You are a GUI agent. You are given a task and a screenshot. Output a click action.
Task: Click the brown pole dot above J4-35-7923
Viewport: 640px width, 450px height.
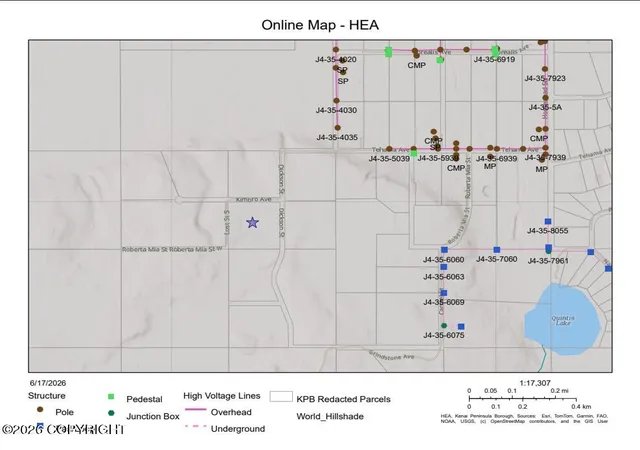(x=545, y=69)
